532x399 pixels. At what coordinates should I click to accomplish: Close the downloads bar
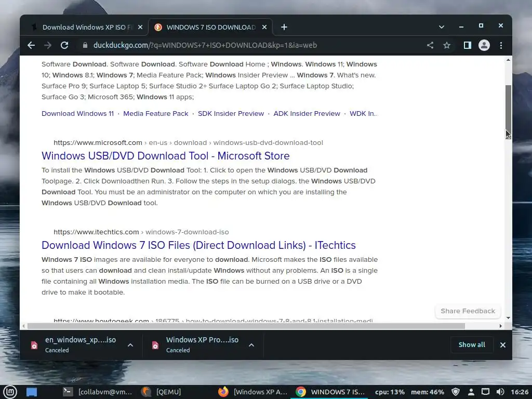point(503,345)
